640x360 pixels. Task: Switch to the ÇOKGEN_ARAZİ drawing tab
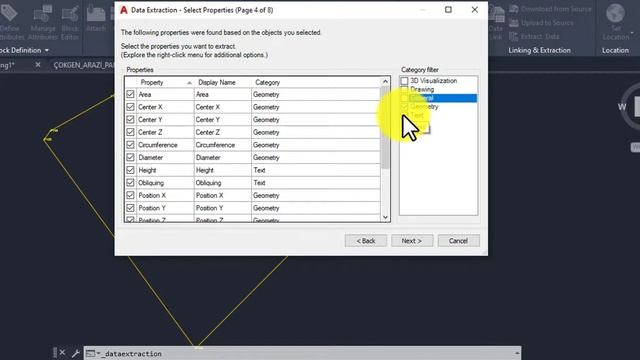coord(84,65)
